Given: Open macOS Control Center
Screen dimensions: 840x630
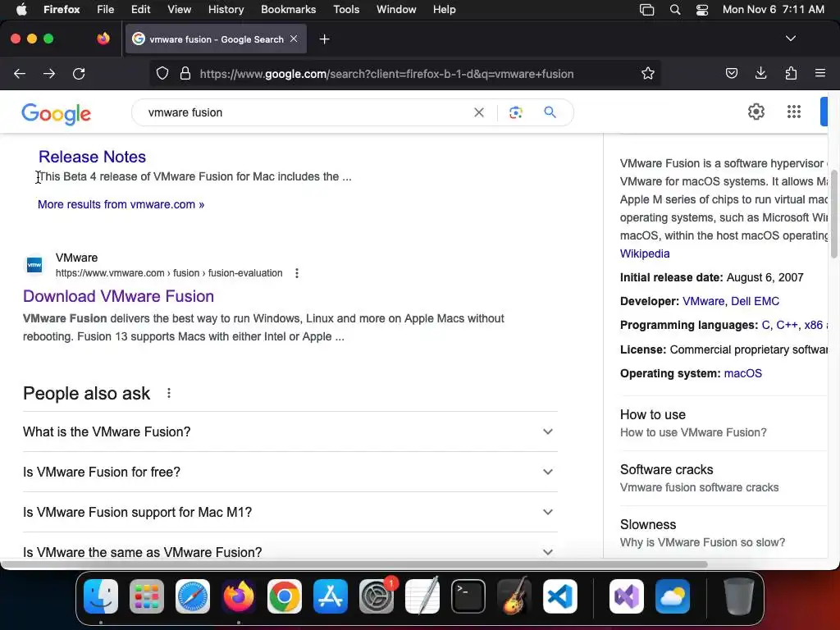Looking at the screenshot, I should tap(702, 10).
